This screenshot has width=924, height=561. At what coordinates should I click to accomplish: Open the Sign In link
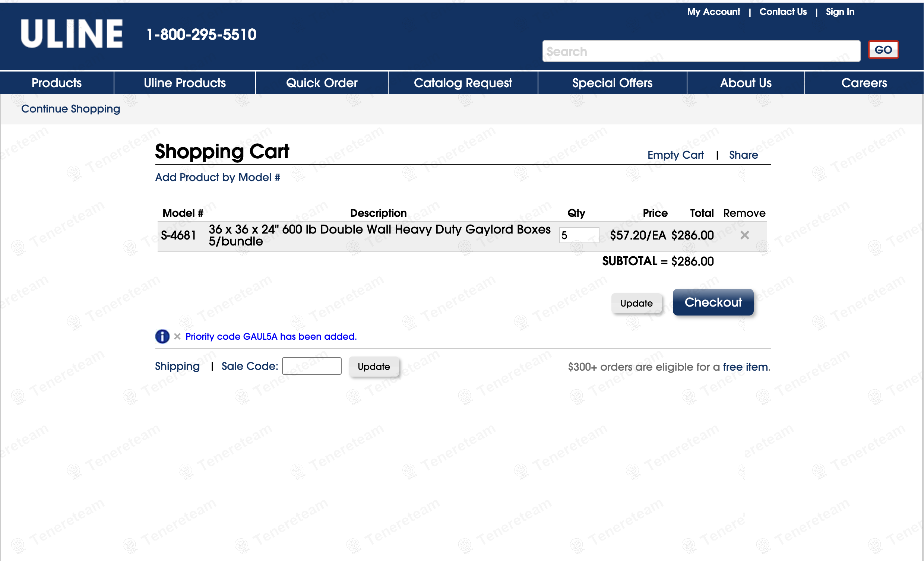[x=840, y=12]
